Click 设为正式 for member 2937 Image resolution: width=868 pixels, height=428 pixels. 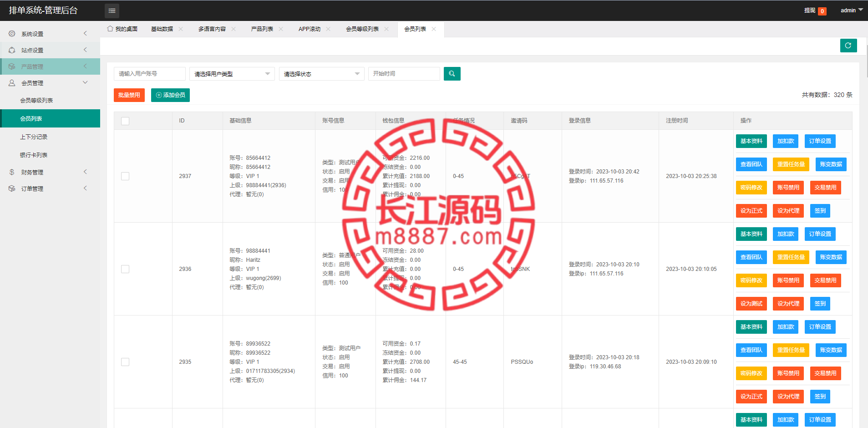pos(751,211)
